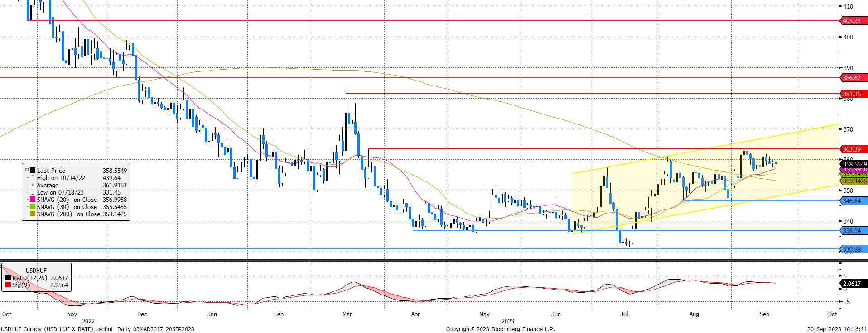Click the Apr month label on the time axis
Viewport: 868px width, 333px height.
point(415,314)
